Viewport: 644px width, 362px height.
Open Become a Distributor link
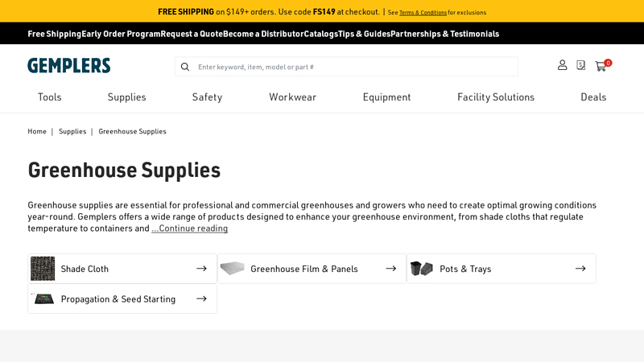(263, 34)
